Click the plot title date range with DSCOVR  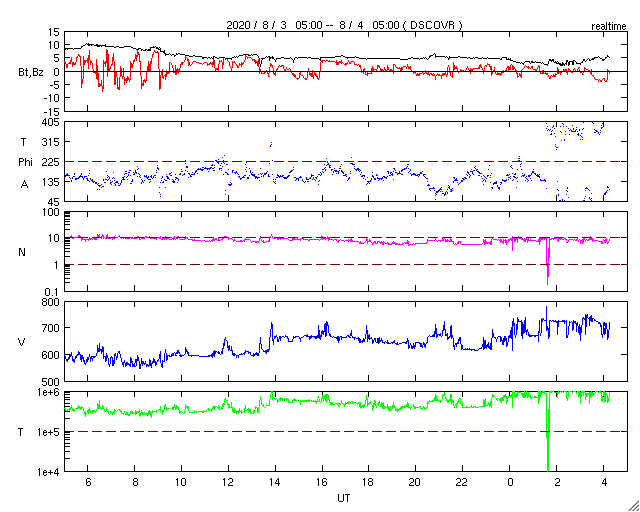pos(344,25)
